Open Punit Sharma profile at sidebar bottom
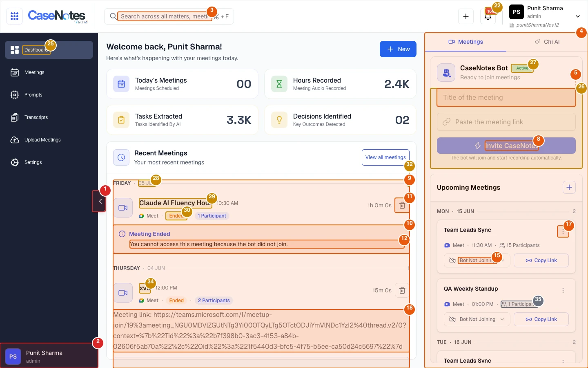The width and height of the screenshot is (588, 368). (x=49, y=356)
